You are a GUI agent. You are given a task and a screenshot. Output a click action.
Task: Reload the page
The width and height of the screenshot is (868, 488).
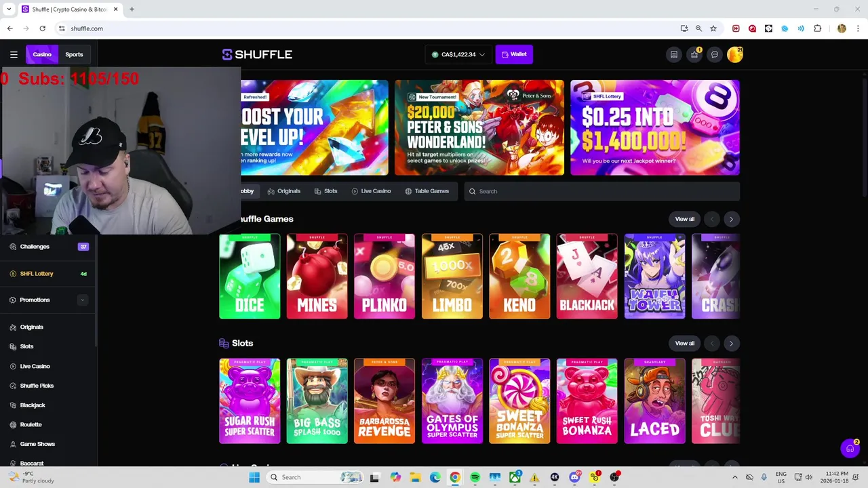pyautogui.click(x=42, y=28)
